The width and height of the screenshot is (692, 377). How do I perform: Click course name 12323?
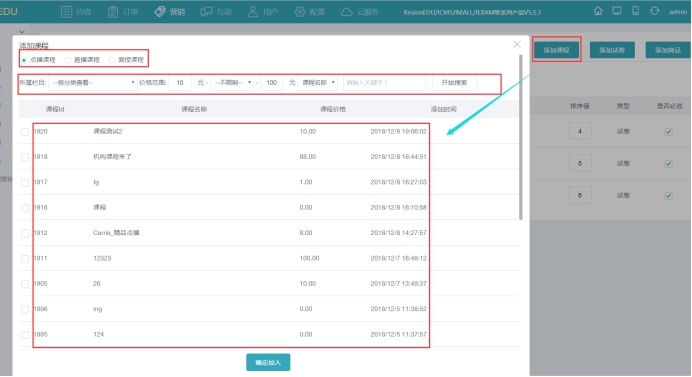(x=102, y=258)
